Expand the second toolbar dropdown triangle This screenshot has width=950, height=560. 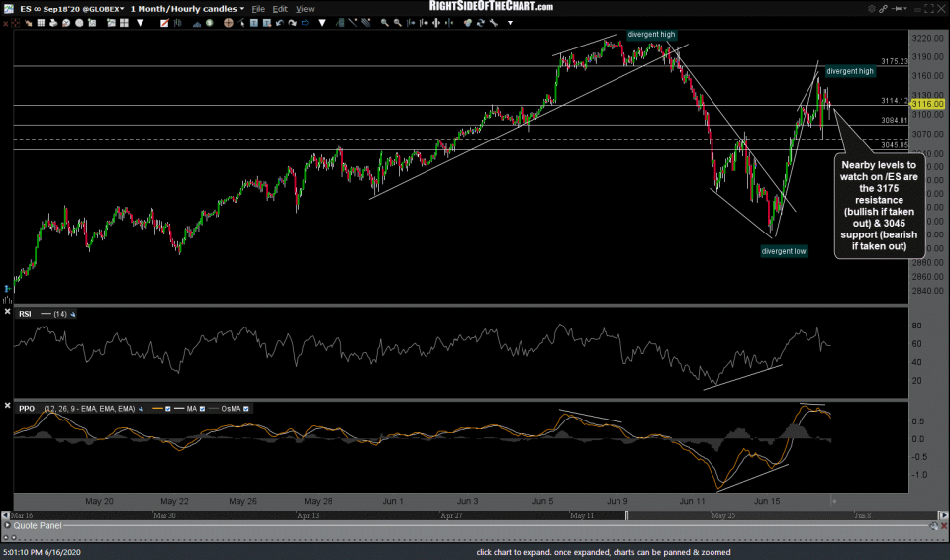321,23
